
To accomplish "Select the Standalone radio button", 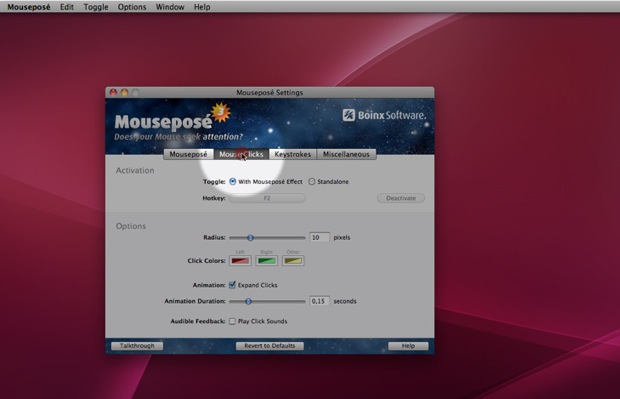I will 312,182.
